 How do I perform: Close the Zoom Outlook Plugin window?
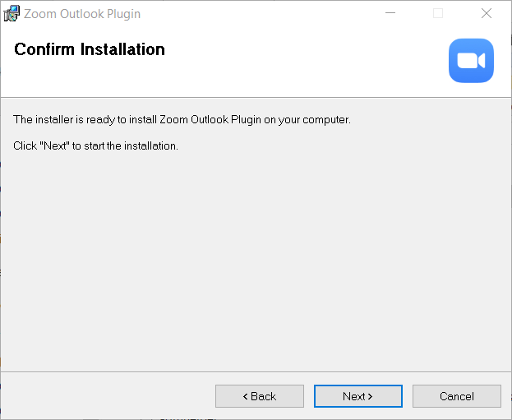[487, 13]
